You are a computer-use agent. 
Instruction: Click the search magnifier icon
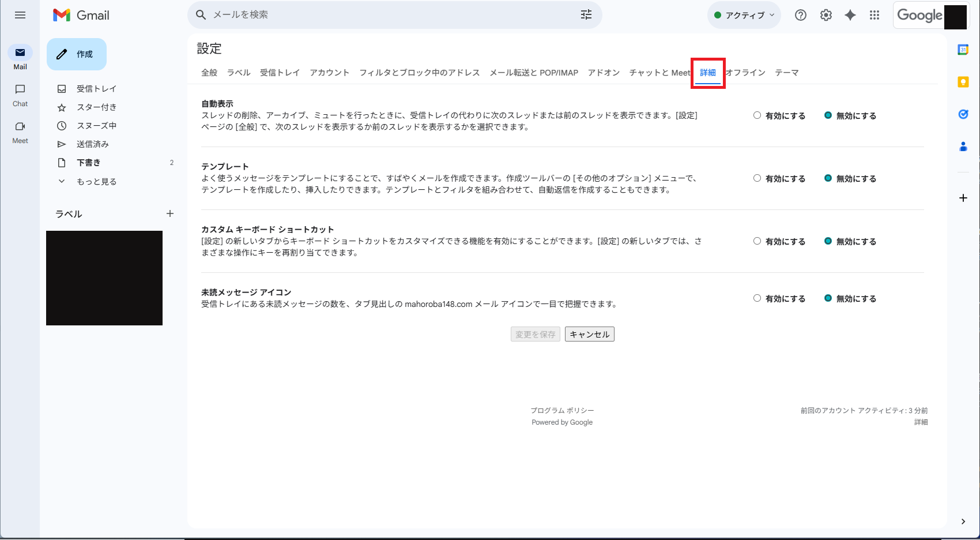tap(201, 15)
